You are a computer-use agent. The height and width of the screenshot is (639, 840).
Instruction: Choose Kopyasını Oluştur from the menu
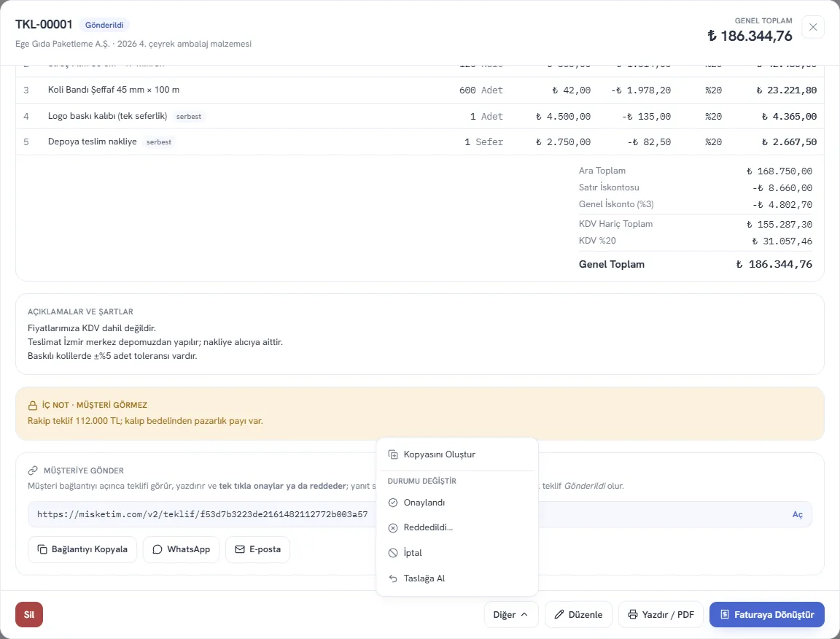click(x=457, y=454)
